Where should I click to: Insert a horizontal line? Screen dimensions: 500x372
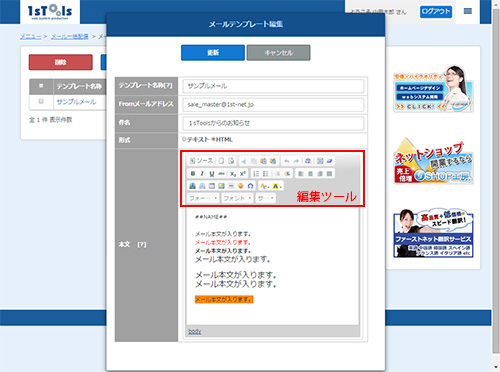(x=231, y=186)
